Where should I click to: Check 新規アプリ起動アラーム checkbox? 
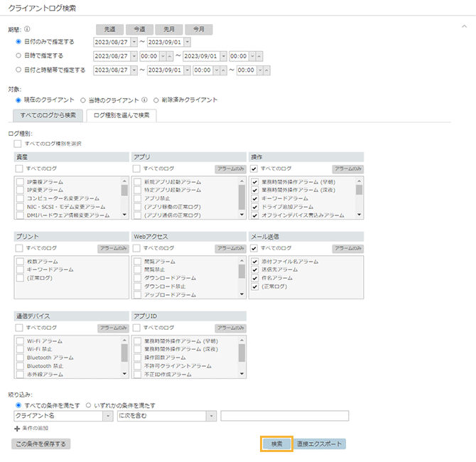click(x=138, y=182)
